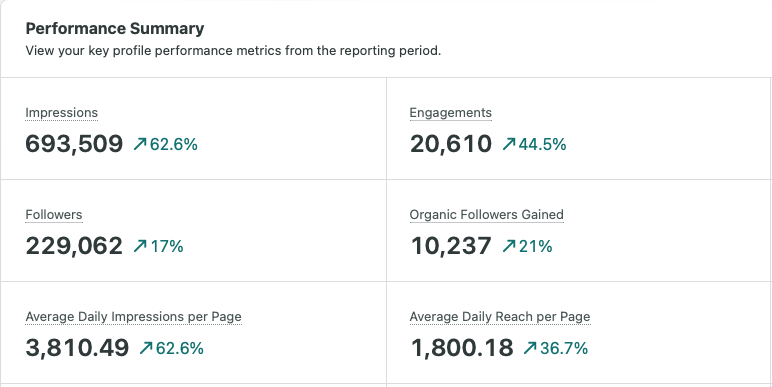Click the 1,800.18 daily reach value
The height and width of the screenshot is (387, 772).
click(461, 349)
